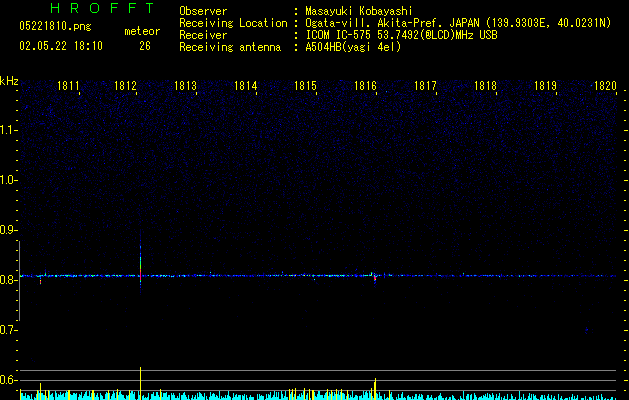Image resolution: width=629 pixels, height=400 pixels.
Task: Select the file name 05221810.png
Action: pyautogui.click(x=55, y=27)
